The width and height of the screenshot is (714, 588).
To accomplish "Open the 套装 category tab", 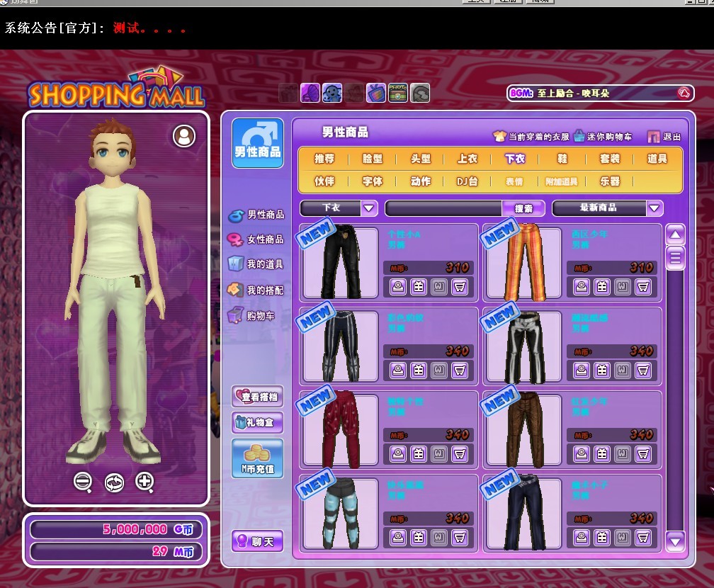I will [x=609, y=159].
